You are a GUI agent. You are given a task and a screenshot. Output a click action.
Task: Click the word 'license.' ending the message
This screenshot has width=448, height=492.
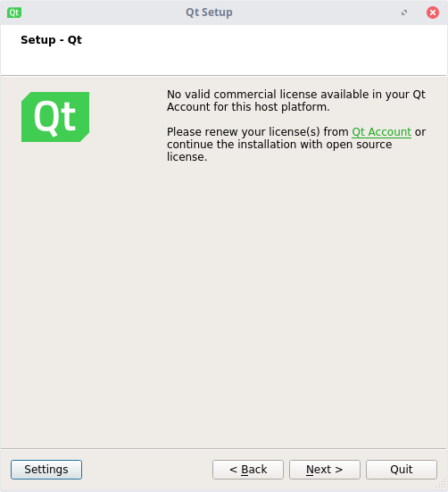(x=187, y=157)
